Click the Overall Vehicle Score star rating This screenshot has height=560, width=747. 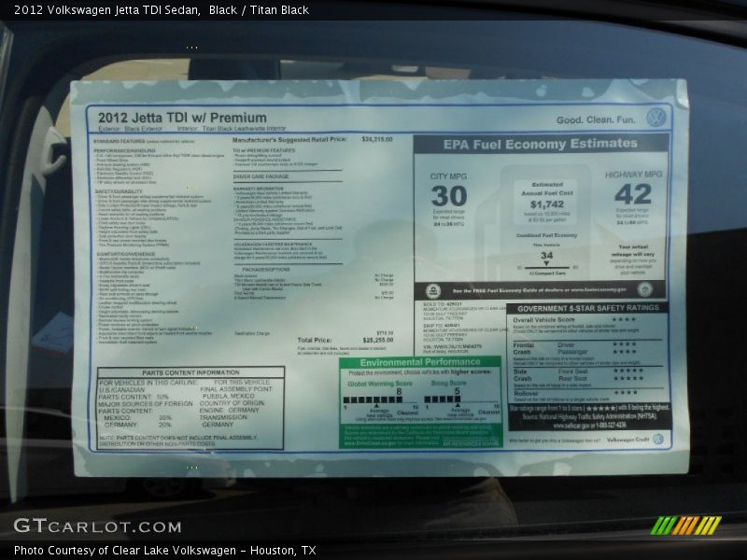coord(623,320)
